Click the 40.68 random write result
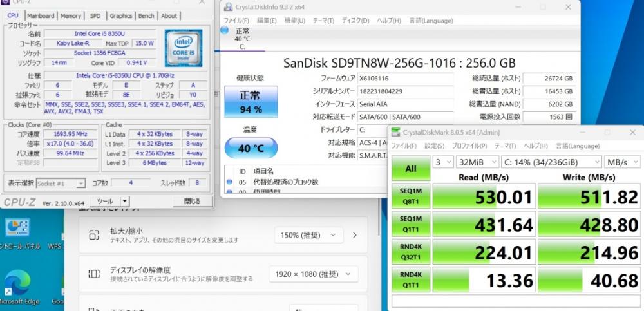The width and height of the screenshot is (644, 311). pyautogui.click(x=589, y=279)
